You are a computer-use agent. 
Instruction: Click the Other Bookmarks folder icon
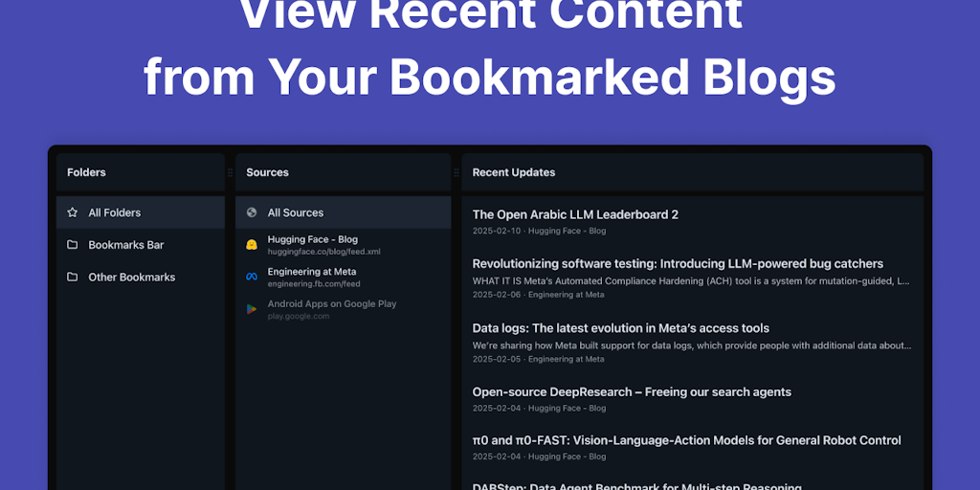pos(73,277)
